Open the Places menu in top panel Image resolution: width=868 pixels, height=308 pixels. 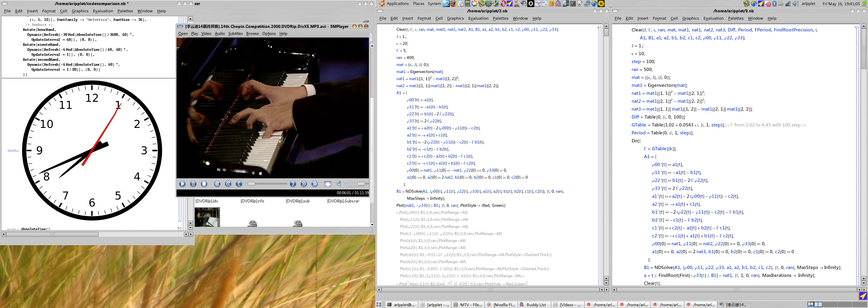[x=418, y=4]
